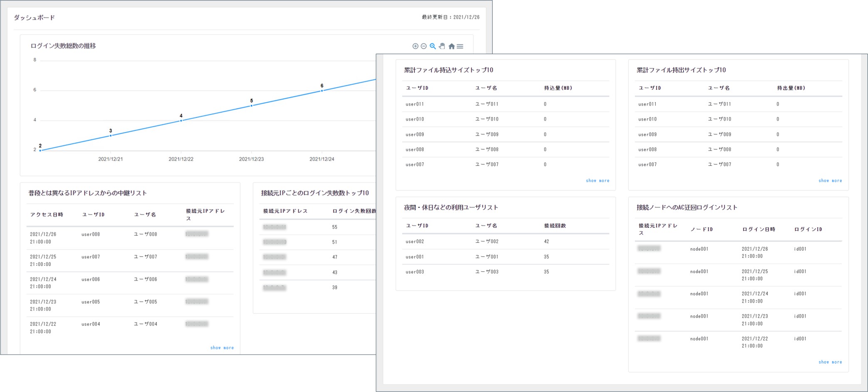Screen dimensions: 868x392
Task: Click the 持出量(MB) column header
Action: click(790, 88)
